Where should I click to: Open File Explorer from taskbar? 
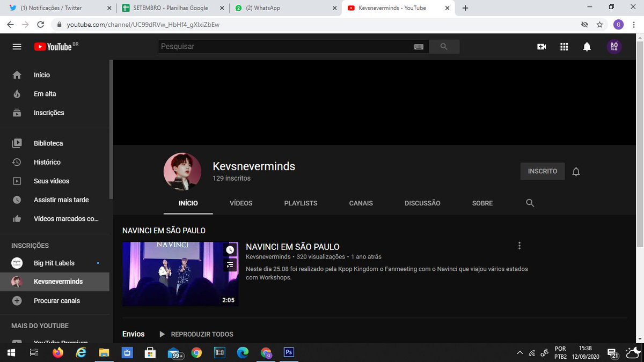point(104,352)
